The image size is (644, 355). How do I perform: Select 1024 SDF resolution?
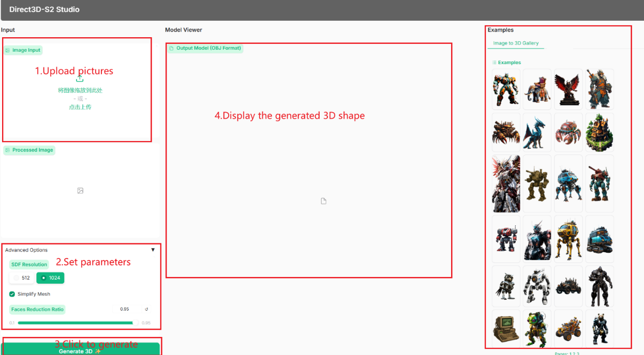click(x=50, y=278)
